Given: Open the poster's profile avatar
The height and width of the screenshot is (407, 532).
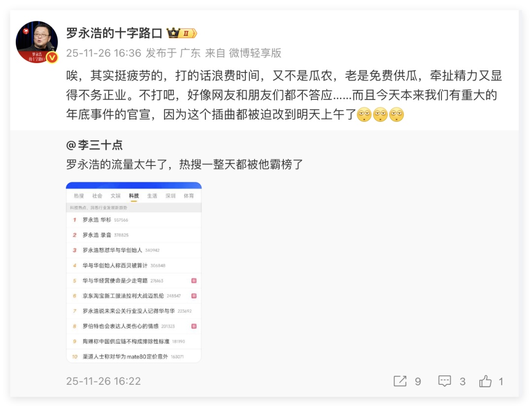Looking at the screenshot, I should coord(36,42).
